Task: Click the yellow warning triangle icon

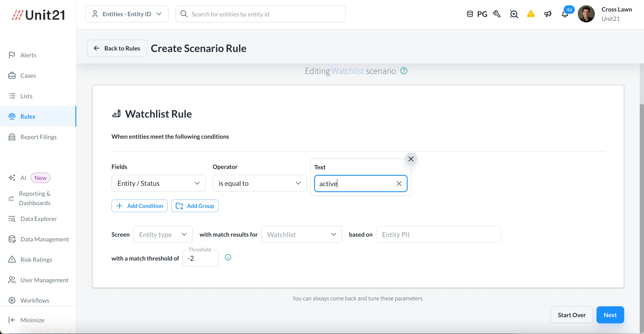Action: click(x=531, y=14)
